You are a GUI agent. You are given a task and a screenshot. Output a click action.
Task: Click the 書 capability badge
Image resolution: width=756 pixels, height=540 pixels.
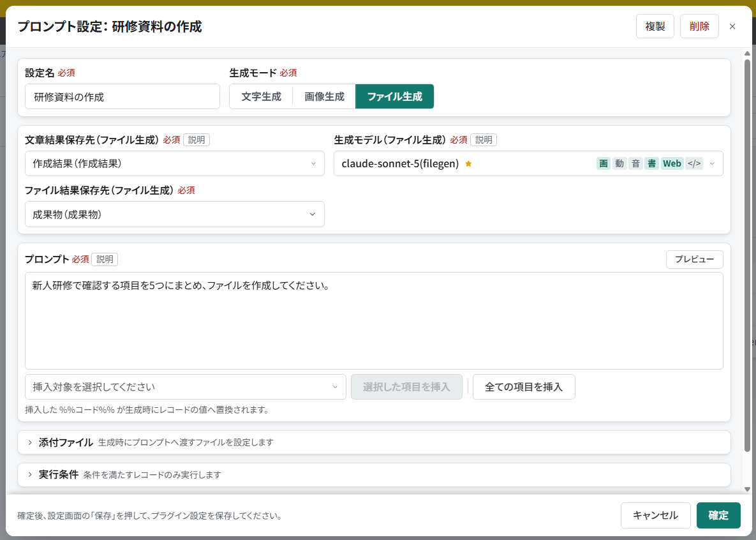pyautogui.click(x=651, y=163)
